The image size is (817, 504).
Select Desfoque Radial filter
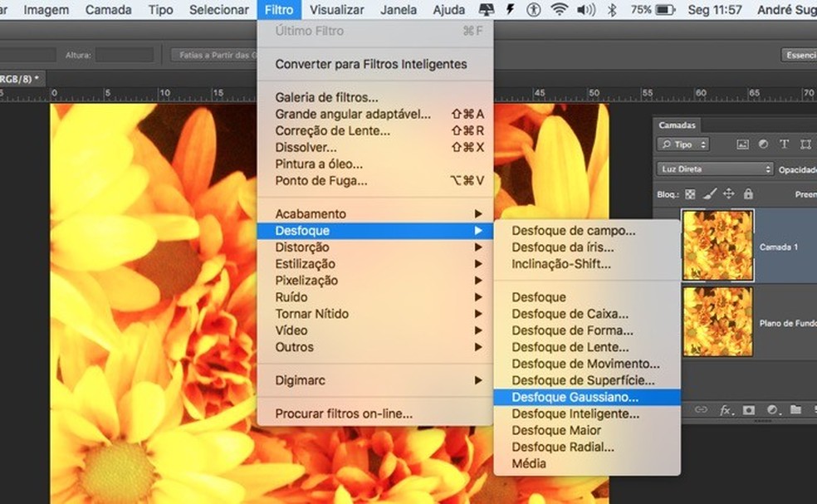pos(587,448)
